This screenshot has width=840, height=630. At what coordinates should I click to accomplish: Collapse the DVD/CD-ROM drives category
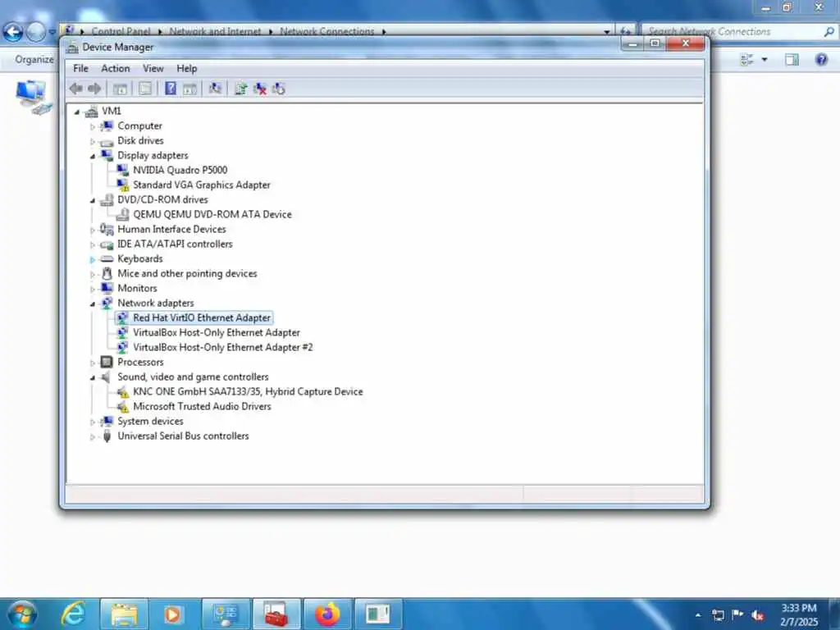pos(92,200)
